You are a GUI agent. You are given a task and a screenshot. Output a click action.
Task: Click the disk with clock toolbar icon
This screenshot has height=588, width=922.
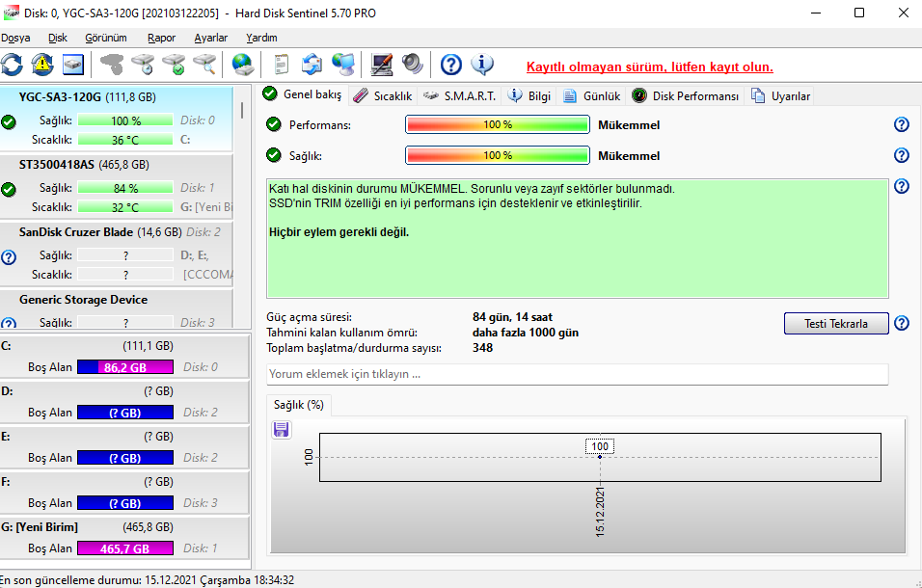click(x=143, y=64)
